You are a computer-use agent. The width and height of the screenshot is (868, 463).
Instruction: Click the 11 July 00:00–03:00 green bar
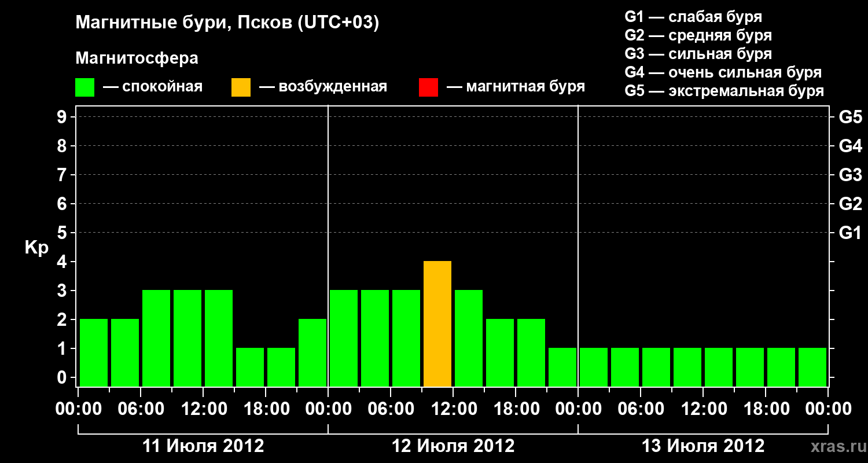click(x=94, y=353)
